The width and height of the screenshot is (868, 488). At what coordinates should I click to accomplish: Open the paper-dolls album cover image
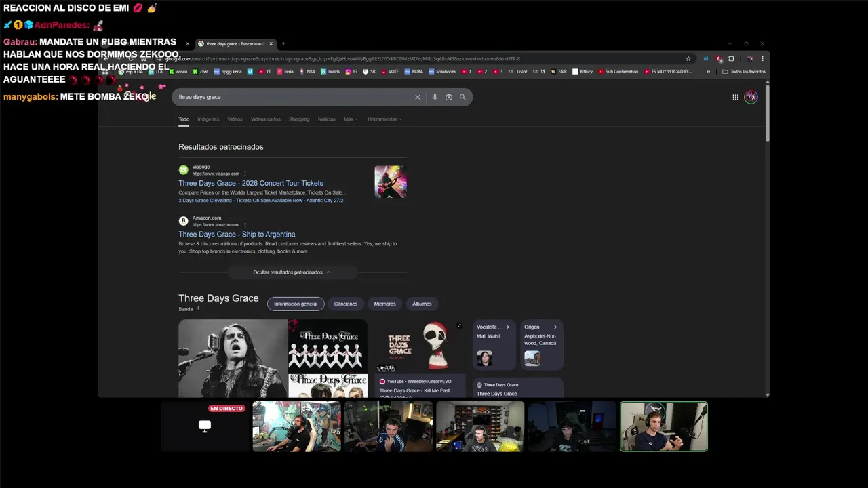(x=328, y=346)
